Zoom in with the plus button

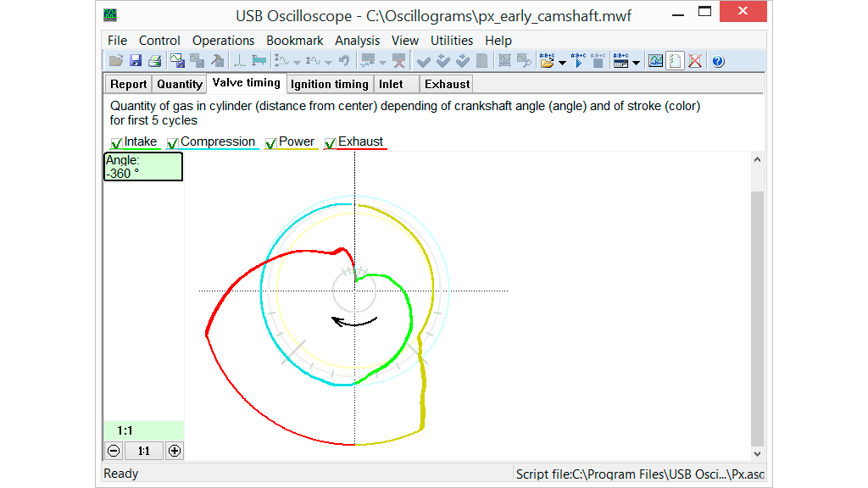tap(175, 451)
